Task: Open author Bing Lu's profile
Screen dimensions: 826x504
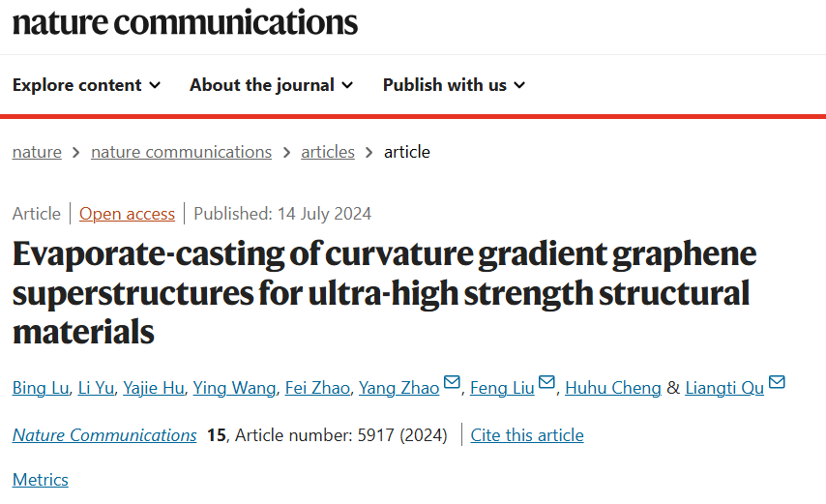Action: (41, 388)
